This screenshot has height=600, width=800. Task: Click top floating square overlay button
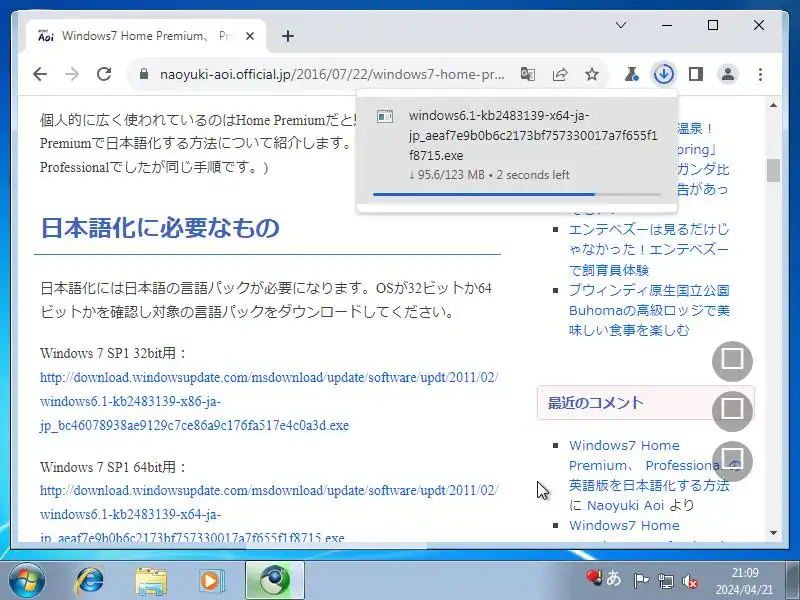pos(733,361)
